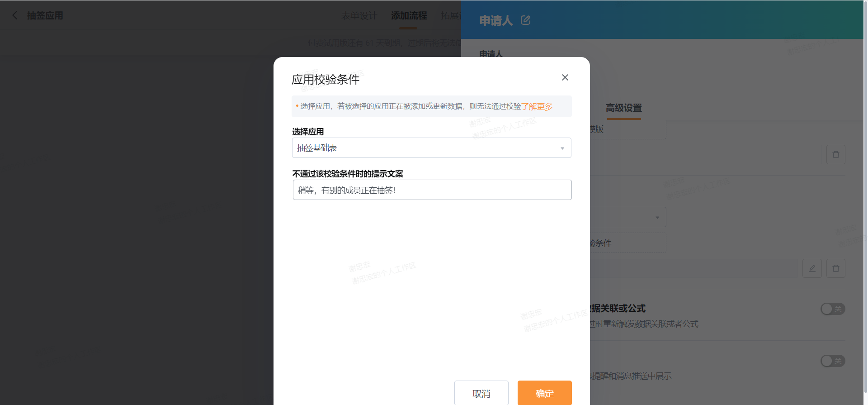Viewport: 868px width, 405px height.
Task: Open the dropdown in the right-hand settings panel
Action: point(628,217)
